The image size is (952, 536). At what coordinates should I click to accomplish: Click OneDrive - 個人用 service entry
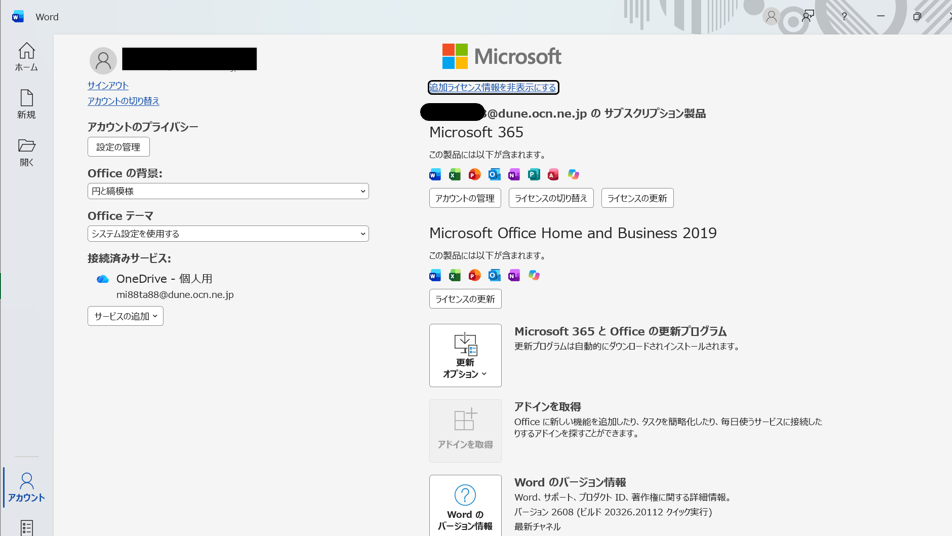tap(165, 279)
